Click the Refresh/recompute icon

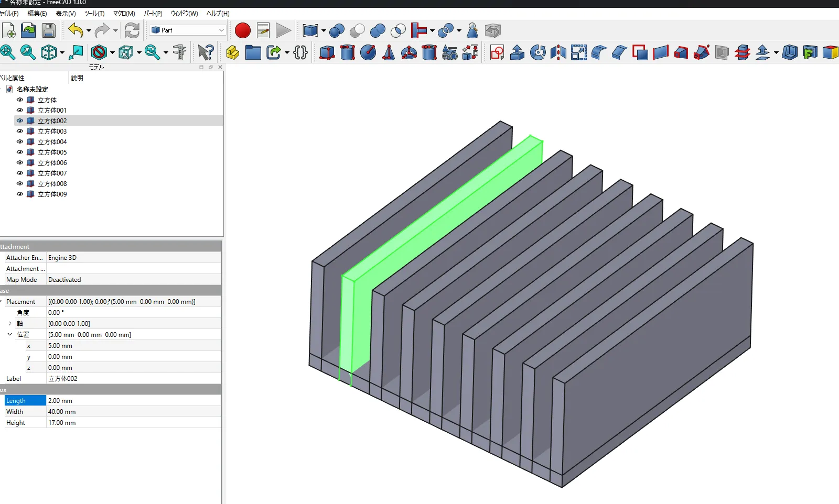(x=132, y=30)
